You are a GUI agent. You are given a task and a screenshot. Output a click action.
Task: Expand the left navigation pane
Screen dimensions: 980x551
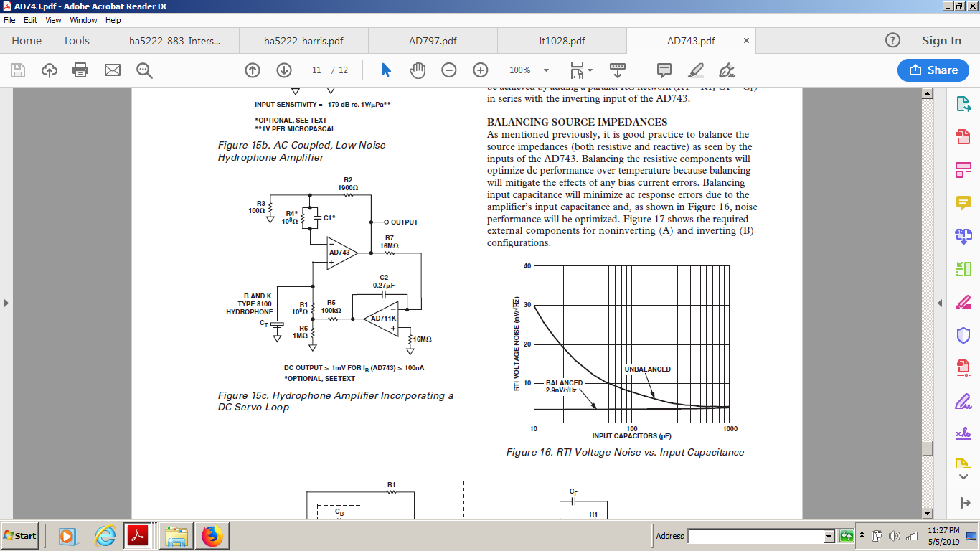[6, 303]
